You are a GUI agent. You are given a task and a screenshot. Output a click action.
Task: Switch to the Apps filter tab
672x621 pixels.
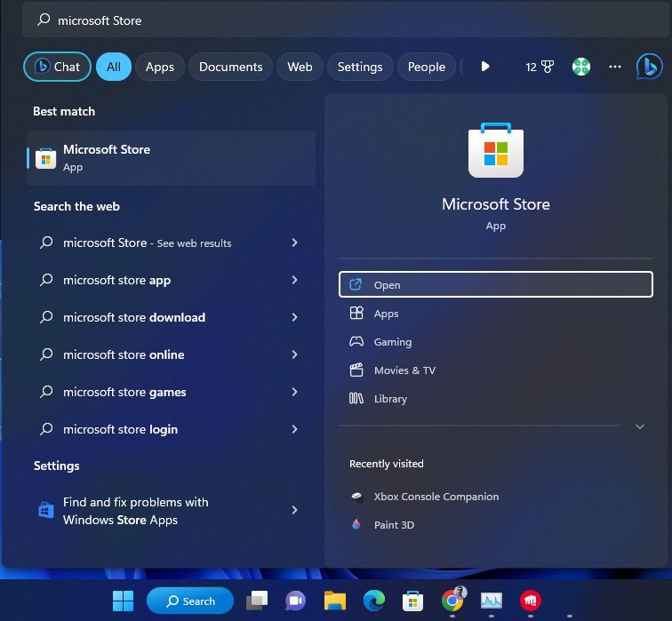coord(160,67)
